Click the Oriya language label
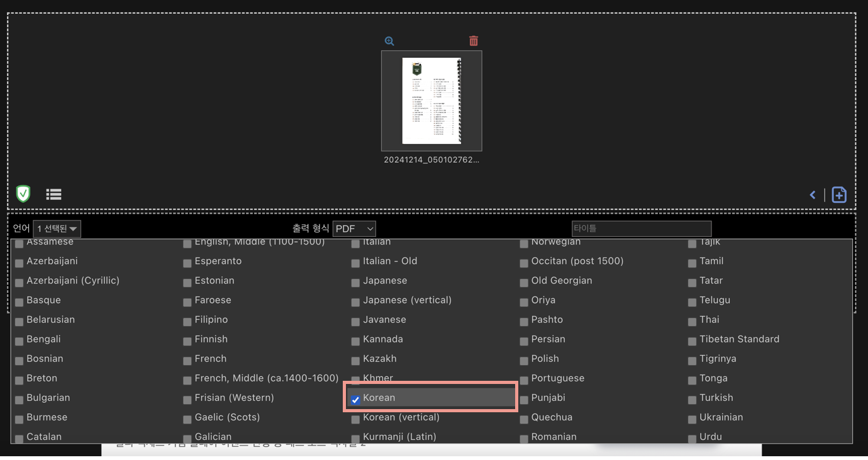The width and height of the screenshot is (868, 460). coord(543,300)
